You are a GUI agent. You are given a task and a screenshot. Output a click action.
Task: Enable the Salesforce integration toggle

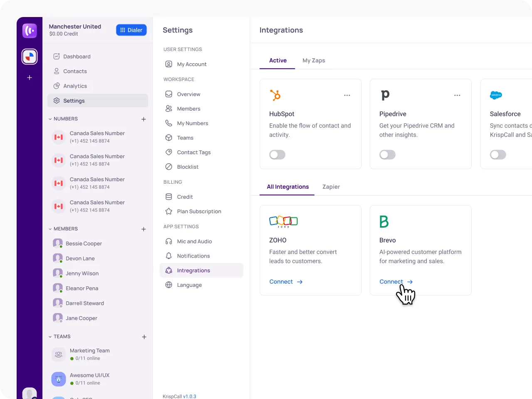point(498,155)
